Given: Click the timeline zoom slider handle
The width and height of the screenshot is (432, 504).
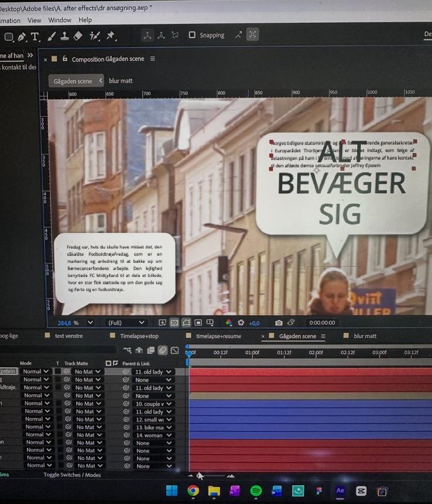Looking at the screenshot, I should point(201,476).
